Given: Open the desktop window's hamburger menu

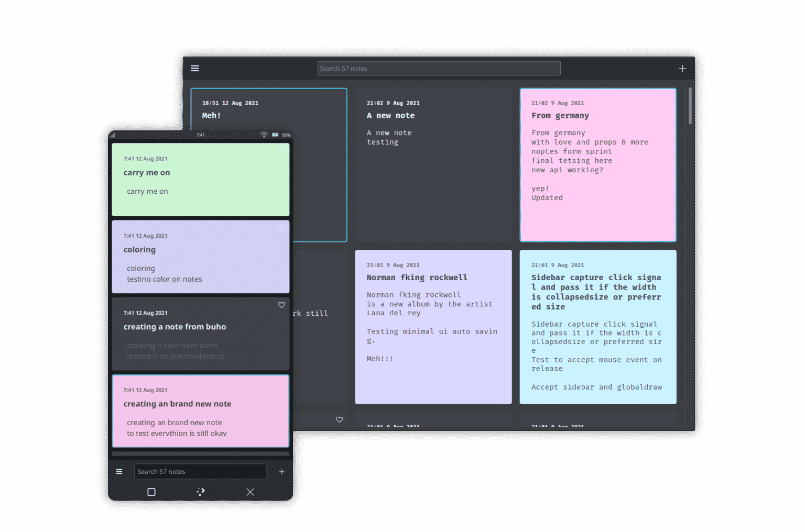Looking at the screenshot, I should (x=195, y=69).
